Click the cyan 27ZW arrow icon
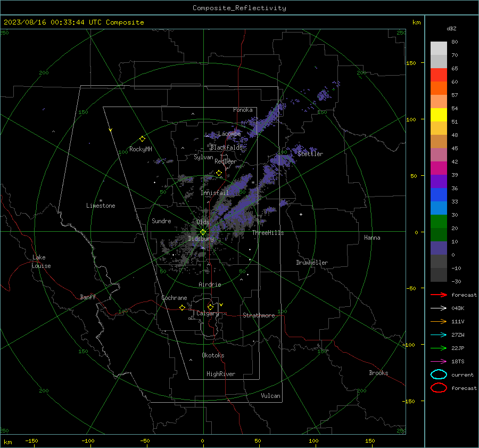 click(x=439, y=335)
